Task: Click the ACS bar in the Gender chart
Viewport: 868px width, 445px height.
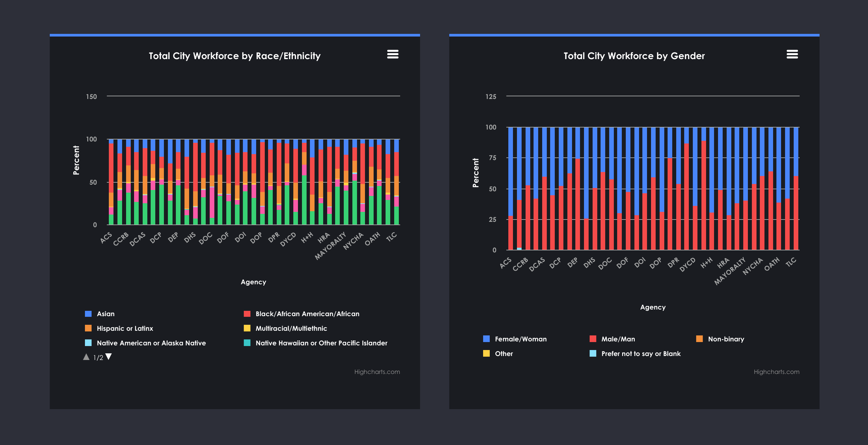Action: coord(511,189)
